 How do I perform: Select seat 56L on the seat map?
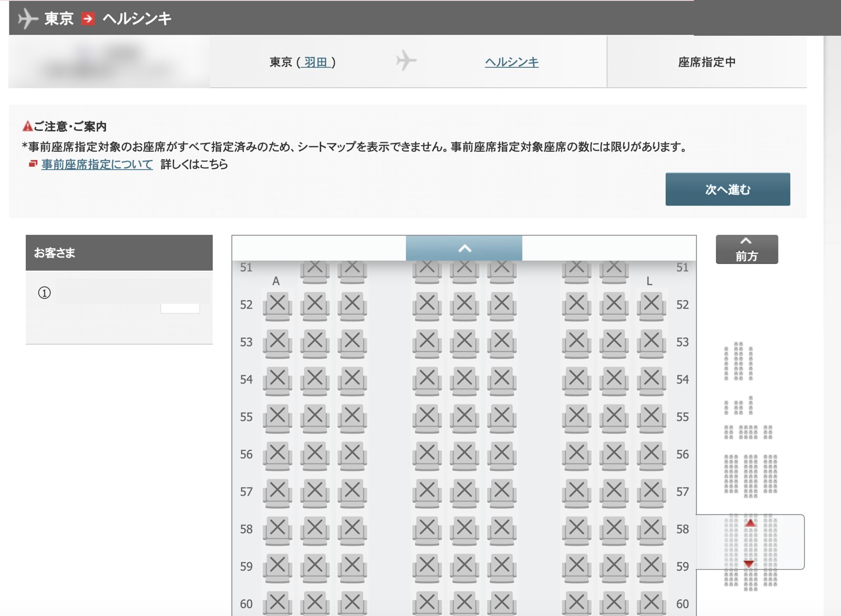pyautogui.click(x=651, y=455)
